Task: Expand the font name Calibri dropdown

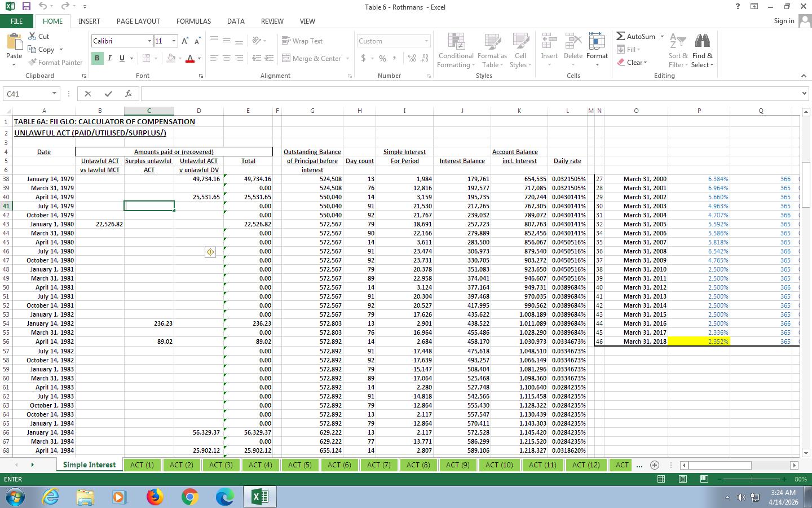Action: click(x=149, y=41)
